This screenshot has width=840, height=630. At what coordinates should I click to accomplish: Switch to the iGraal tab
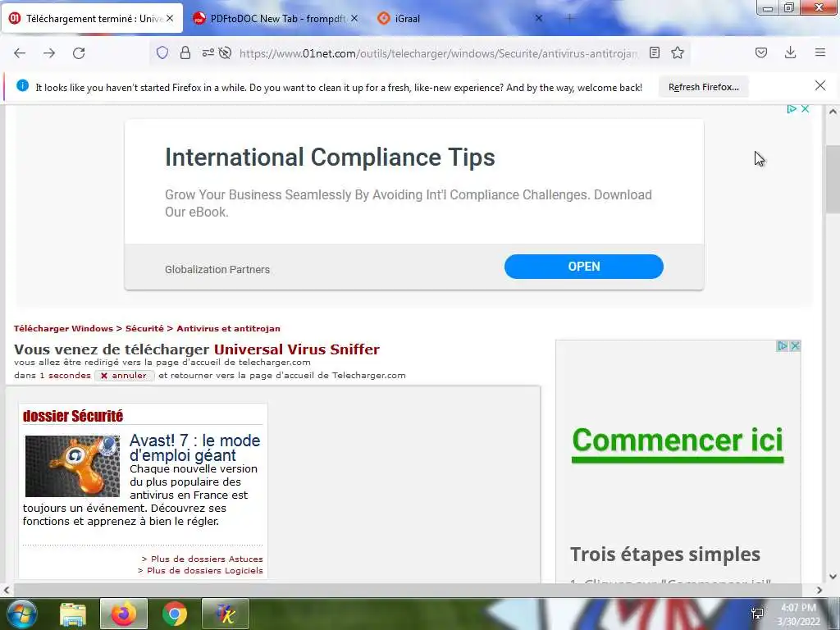(461, 18)
